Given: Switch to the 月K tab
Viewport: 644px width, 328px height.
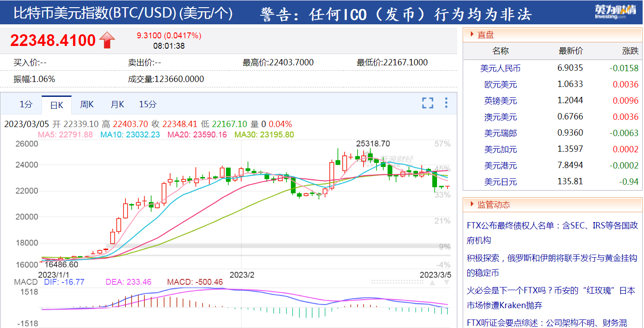Looking at the screenshot, I should [116, 104].
